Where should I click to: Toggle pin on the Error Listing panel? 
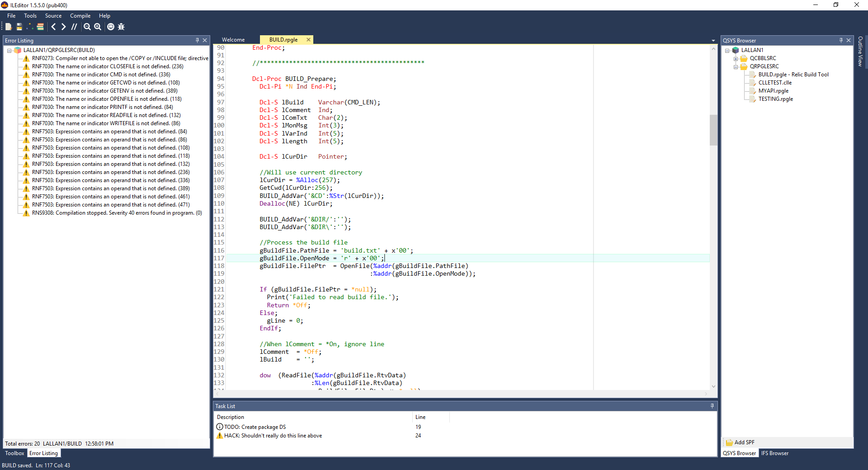click(197, 40)
